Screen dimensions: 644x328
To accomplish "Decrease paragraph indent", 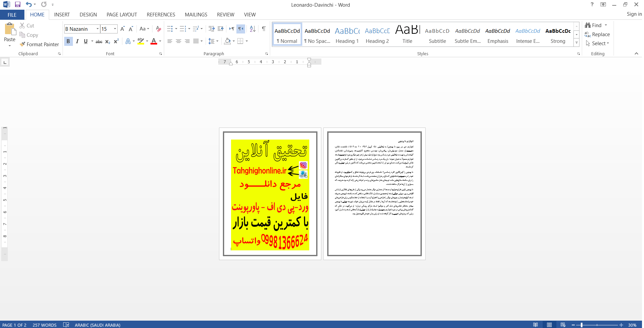I will click(x=211, y=29).
